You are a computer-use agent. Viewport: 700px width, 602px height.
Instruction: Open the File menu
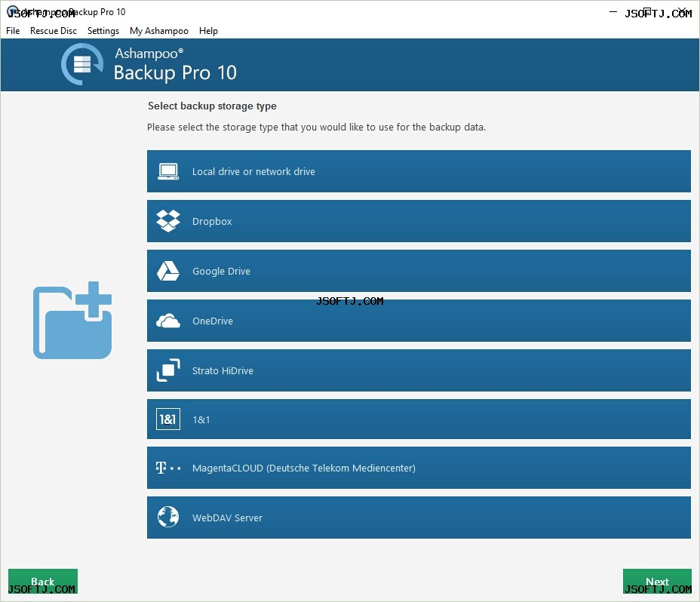[13, 31]
